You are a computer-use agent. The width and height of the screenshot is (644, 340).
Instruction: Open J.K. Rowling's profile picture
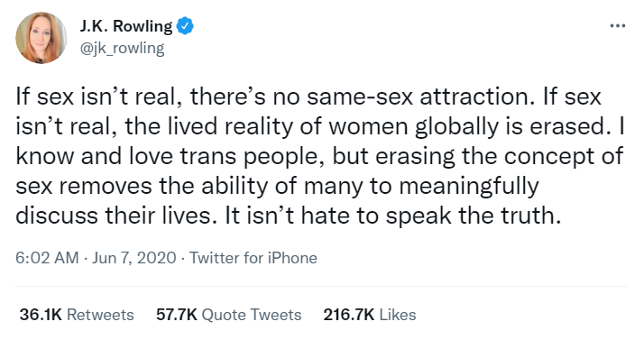tap(41, 38)
